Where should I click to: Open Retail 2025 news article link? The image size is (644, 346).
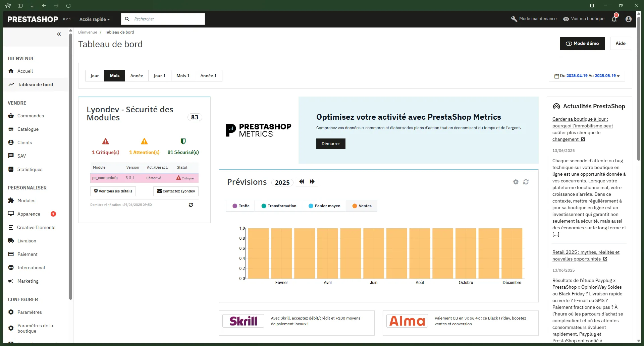point(586,255)
